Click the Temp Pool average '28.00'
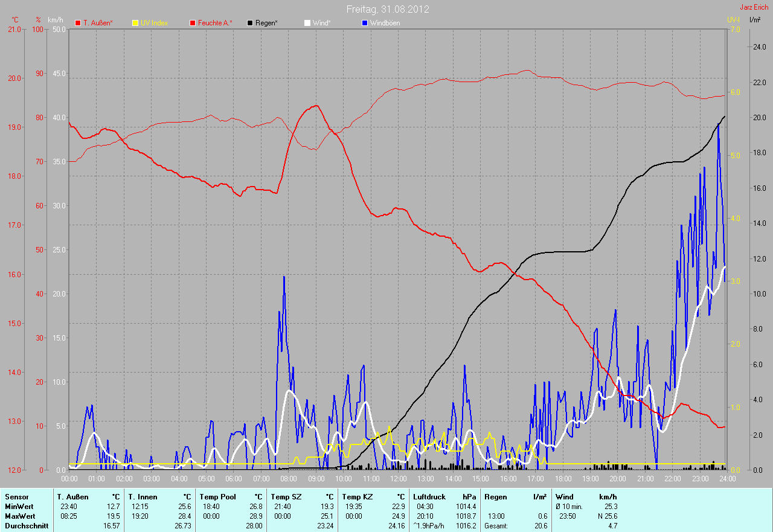The width and height of the screenshot is (773, 532). tap(254, 526)
